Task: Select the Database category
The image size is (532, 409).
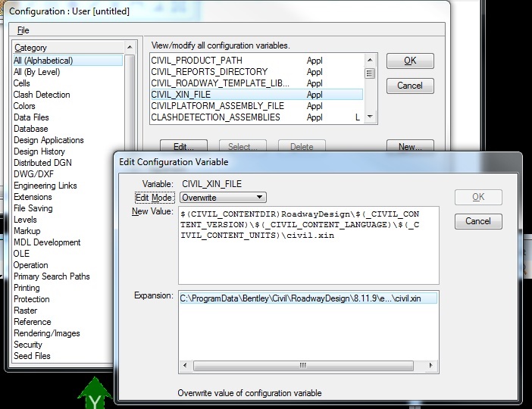Action: [30, 129]
